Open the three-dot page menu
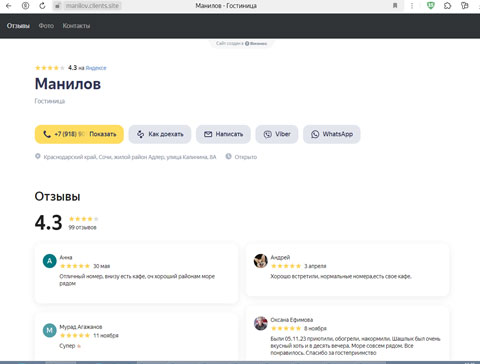The image size is (480, 364). [x=412, y=6]
